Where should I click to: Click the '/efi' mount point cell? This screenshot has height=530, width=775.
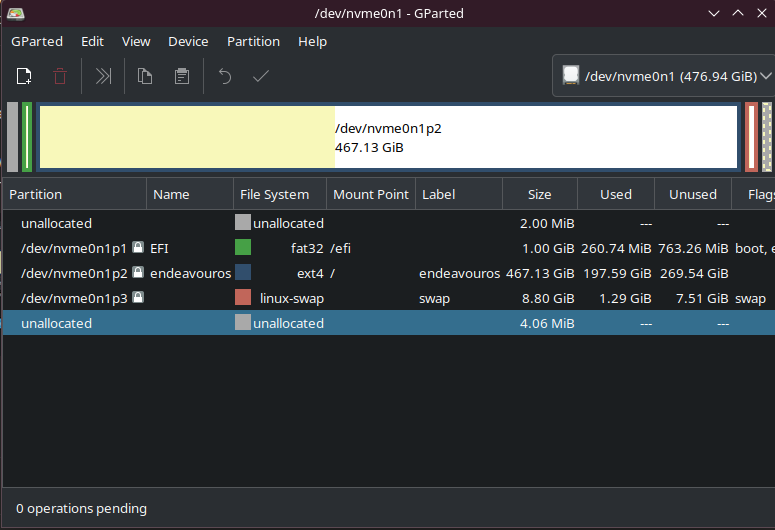(x=340, y=248)
